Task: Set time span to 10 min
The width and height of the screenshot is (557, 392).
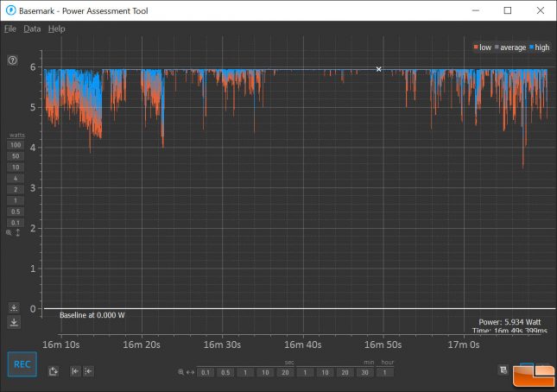Action: (325, 372)
